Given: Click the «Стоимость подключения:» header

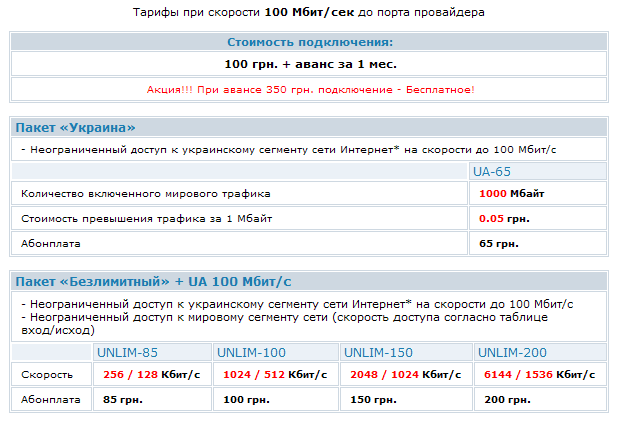Looking at the screenshot, I should pos(310,42).
